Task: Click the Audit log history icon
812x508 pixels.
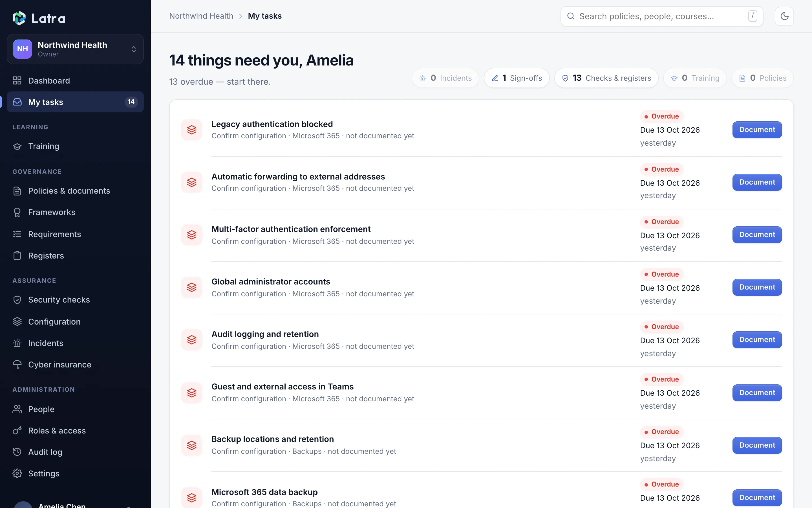Action: [17, 452]
